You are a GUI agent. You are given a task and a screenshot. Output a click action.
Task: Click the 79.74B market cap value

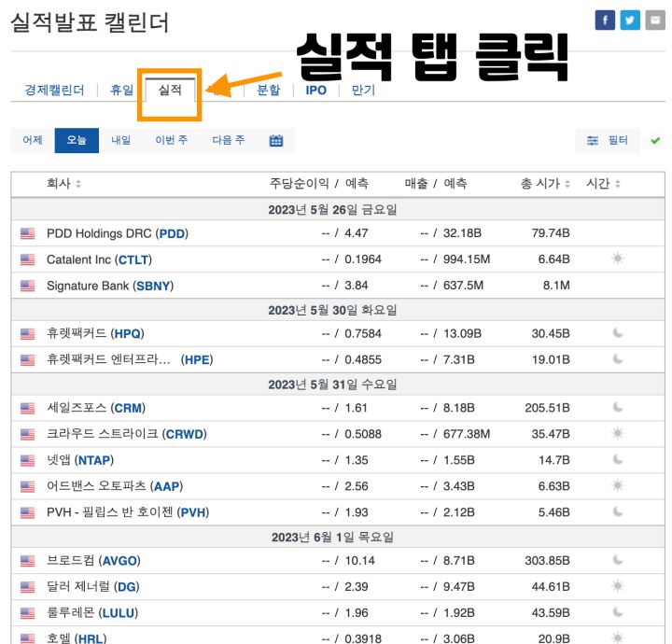pyautogui.click(x=551, y=233)
